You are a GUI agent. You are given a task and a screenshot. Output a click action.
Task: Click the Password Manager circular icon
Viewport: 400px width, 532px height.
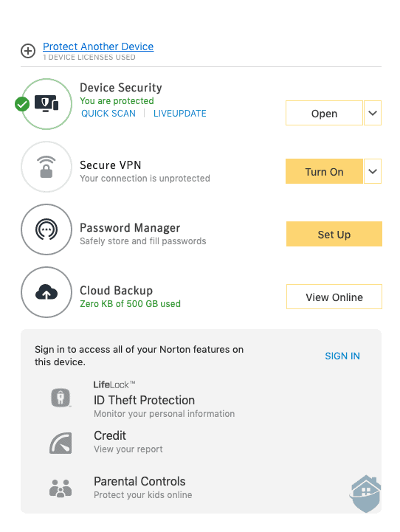46,229
